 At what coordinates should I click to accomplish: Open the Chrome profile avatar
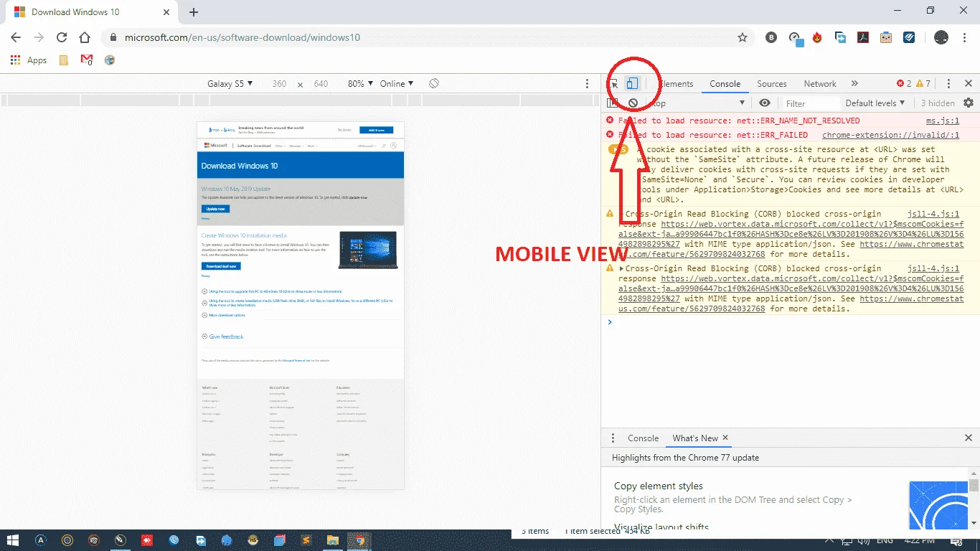click(941, 37)
